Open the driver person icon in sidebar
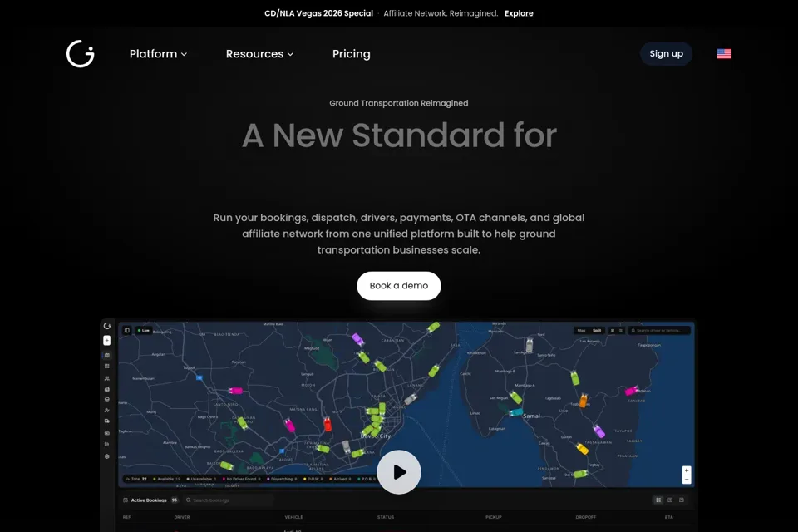798x532 pixels. click(107, 411)
